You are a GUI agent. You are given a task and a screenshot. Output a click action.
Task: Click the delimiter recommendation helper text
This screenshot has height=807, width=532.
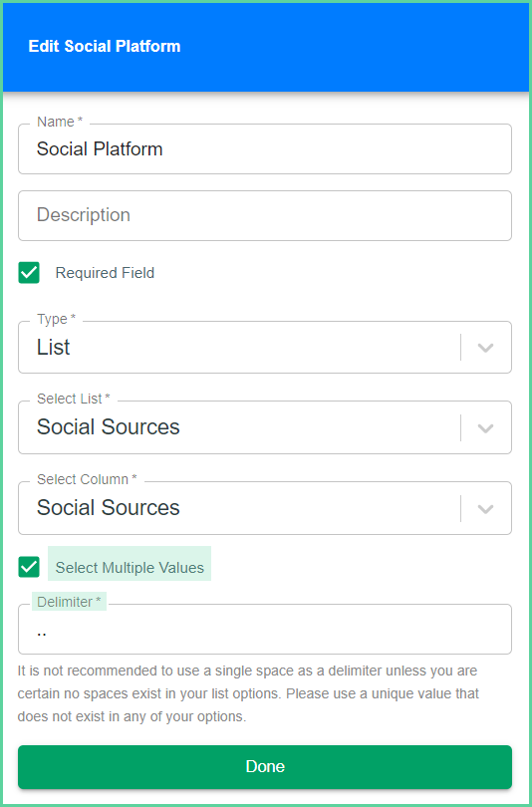coord(248,693)
